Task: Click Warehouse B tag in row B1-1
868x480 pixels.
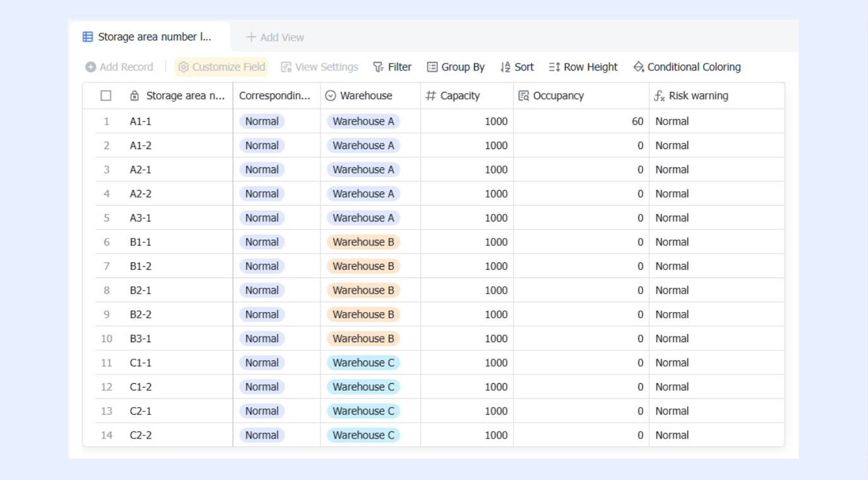Action: [363, 242]
